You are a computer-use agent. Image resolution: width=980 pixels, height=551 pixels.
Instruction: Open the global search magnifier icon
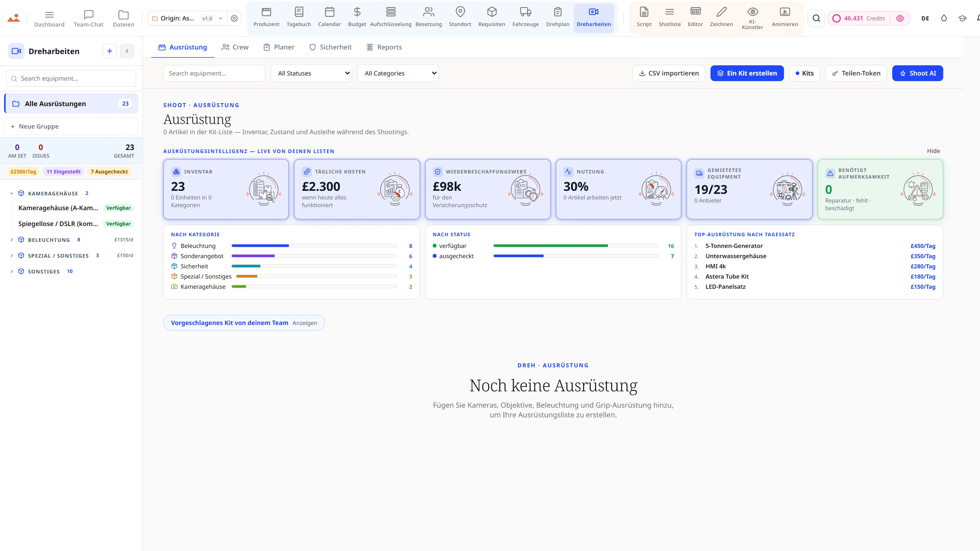(x=816, y=18)
